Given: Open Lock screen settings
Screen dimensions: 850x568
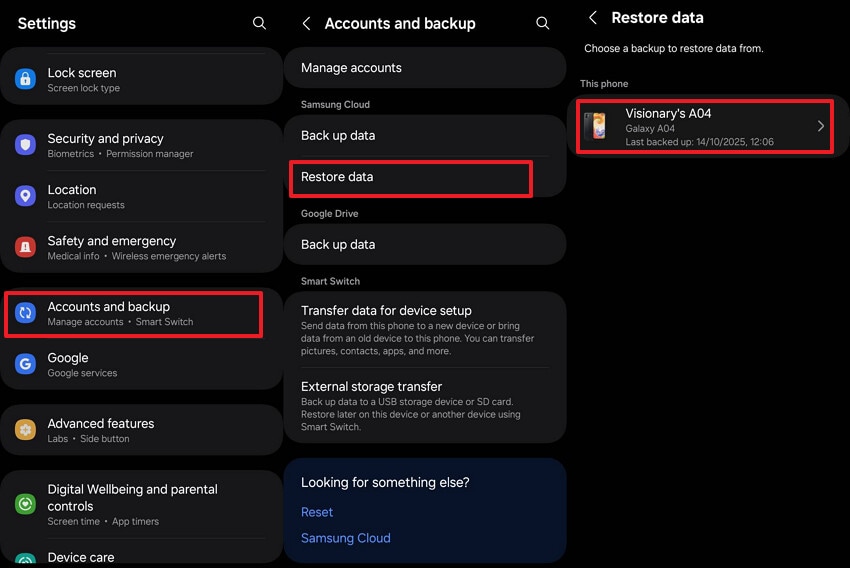Looking at the screenshot, I should coord(141,79).
